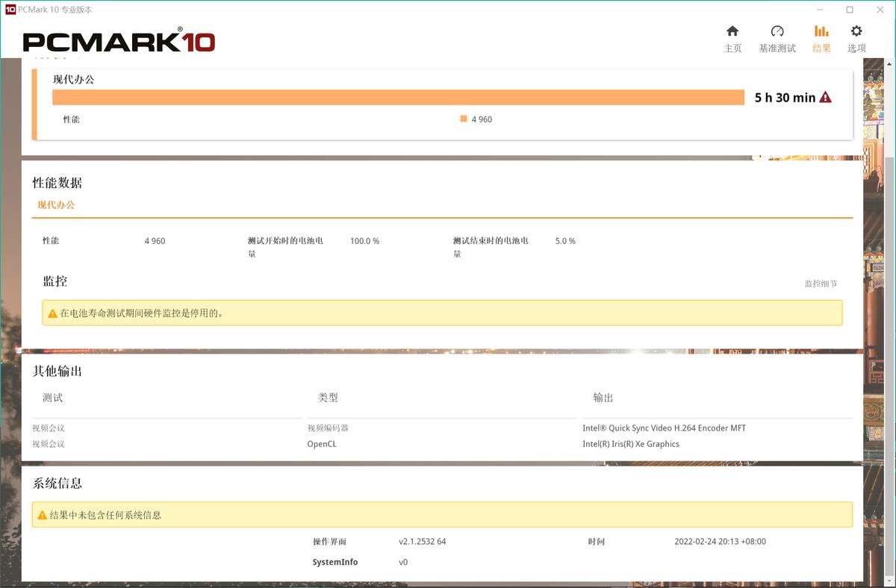Click the orange 性能 legend swatch
This screenshot has height=588, width=896.
tap(463, 119)
